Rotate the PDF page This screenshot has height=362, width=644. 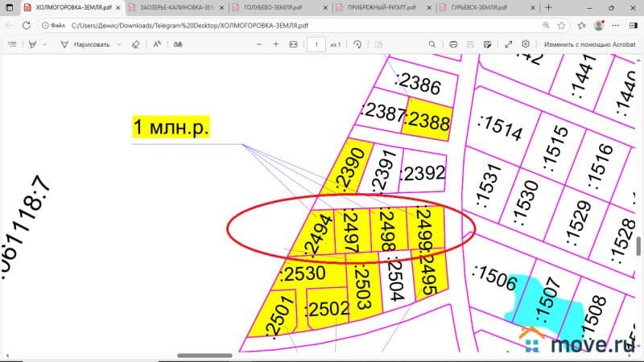click(x=357, y=44)
